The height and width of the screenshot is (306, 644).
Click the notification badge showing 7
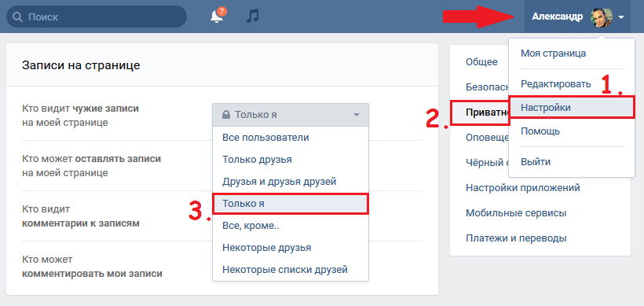coord(221,11)
